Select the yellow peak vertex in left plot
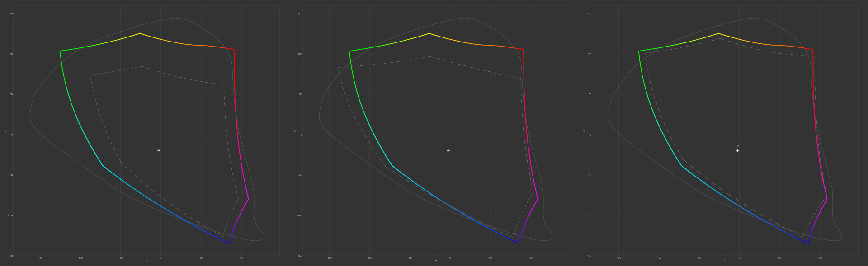Screen dimensions: 868x266 tap(140, 33)
